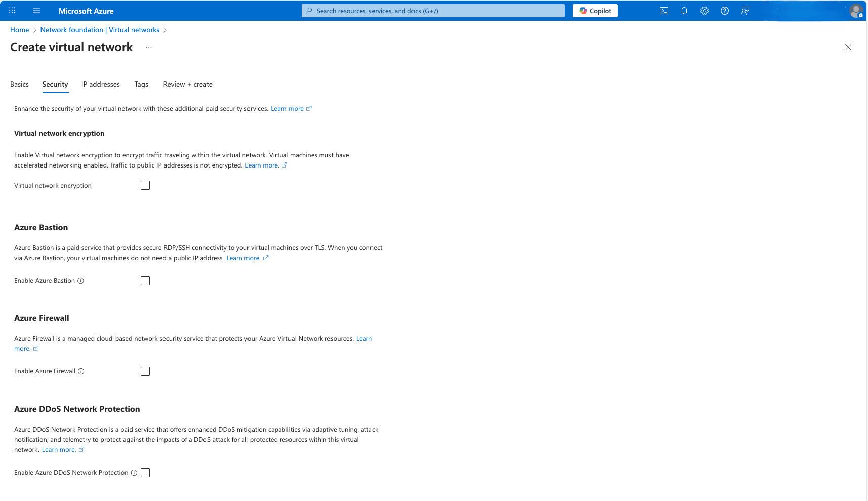This screenshot has width=868, height=501.
Task: Open Learn more about Azure Firewall
Action: 364,338
